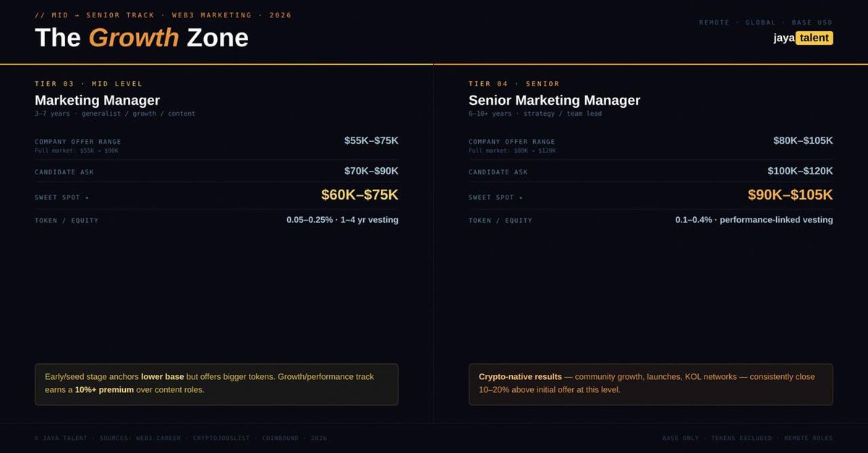
Task: Click the '$80K–$105K' offer range value
Action: click(803, 140)
